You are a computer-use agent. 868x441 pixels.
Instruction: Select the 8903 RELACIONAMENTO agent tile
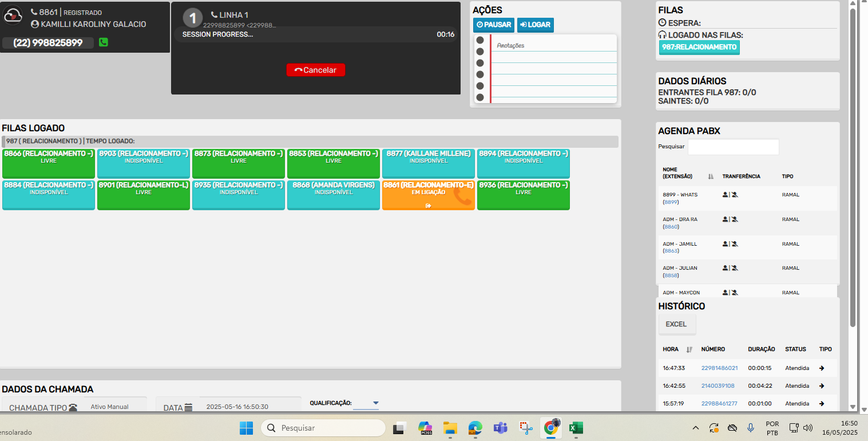coord(144,163)
